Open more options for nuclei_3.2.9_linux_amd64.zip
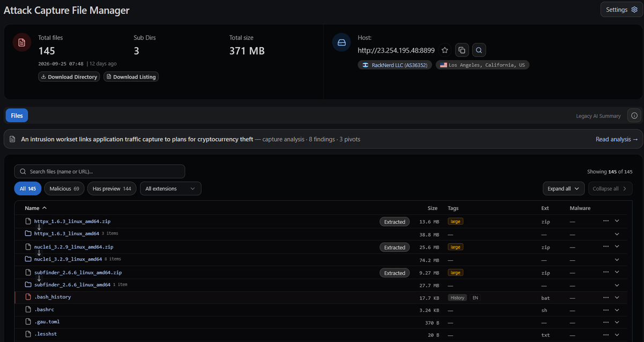The image size is (644, 342). click(606, 246)
